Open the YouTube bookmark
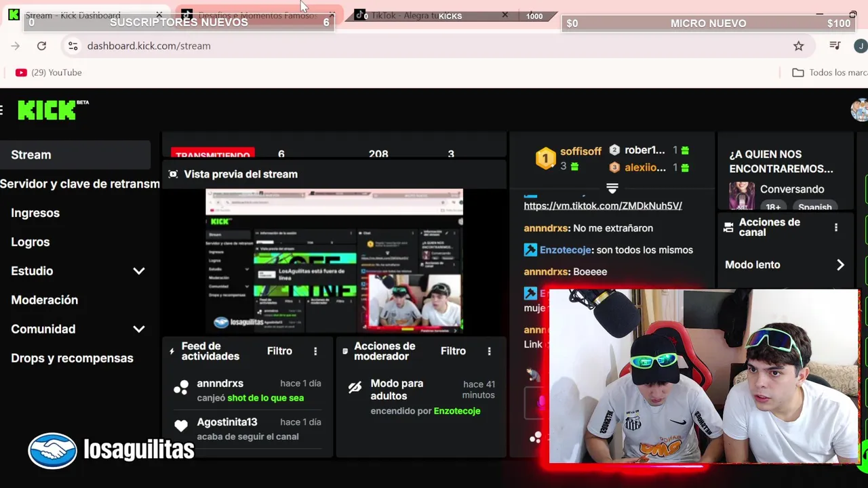 48,73
